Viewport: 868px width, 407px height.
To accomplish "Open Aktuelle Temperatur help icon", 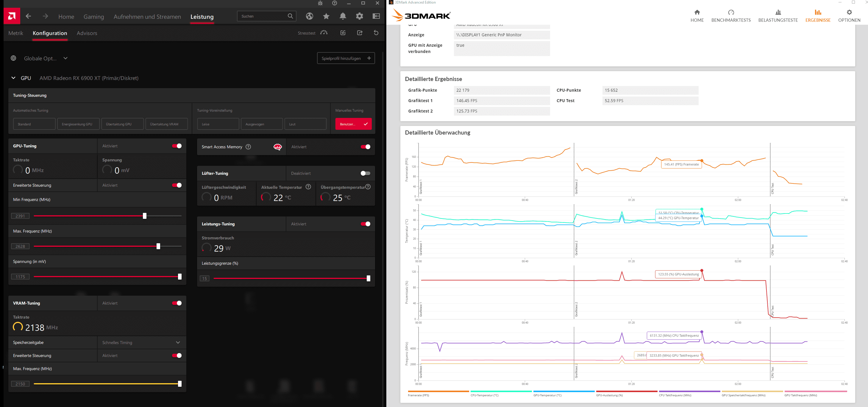I will pos(308,187).
